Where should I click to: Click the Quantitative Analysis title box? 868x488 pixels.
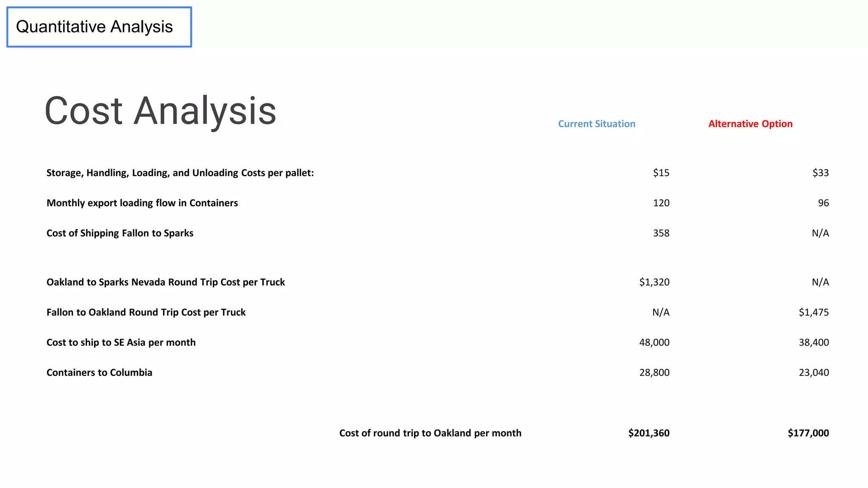99,27
